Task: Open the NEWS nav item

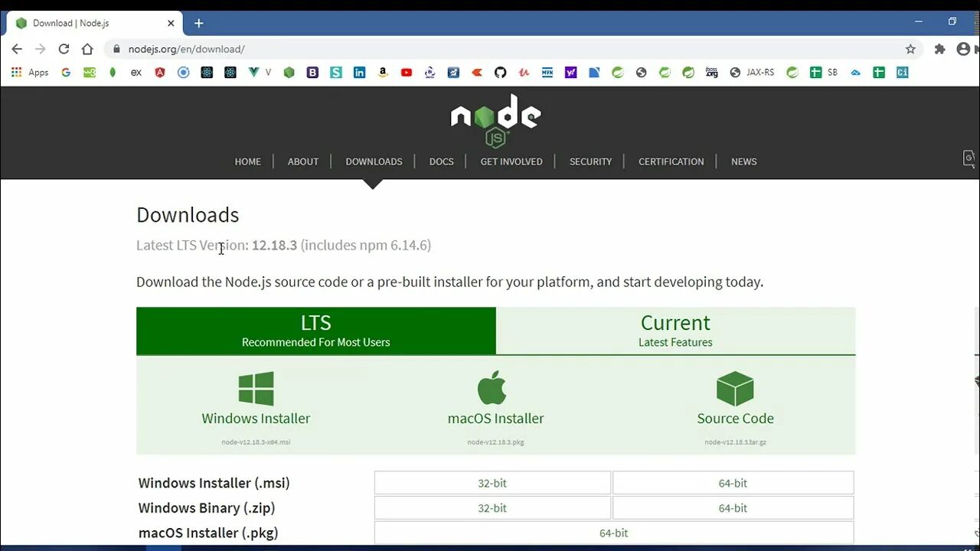Action: coord(743,161)
